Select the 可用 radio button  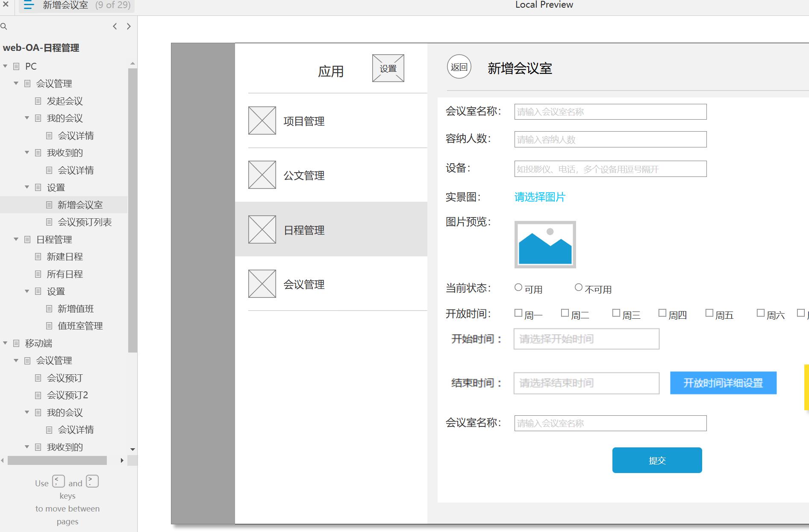click(x=518, y=288)
